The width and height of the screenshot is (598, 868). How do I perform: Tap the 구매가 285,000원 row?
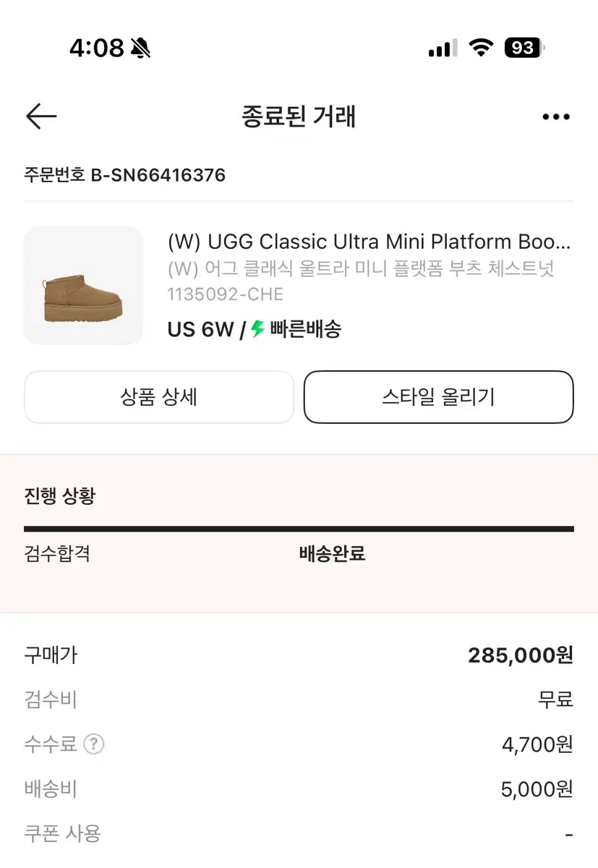pyautogui.click(x=299, y=655)
